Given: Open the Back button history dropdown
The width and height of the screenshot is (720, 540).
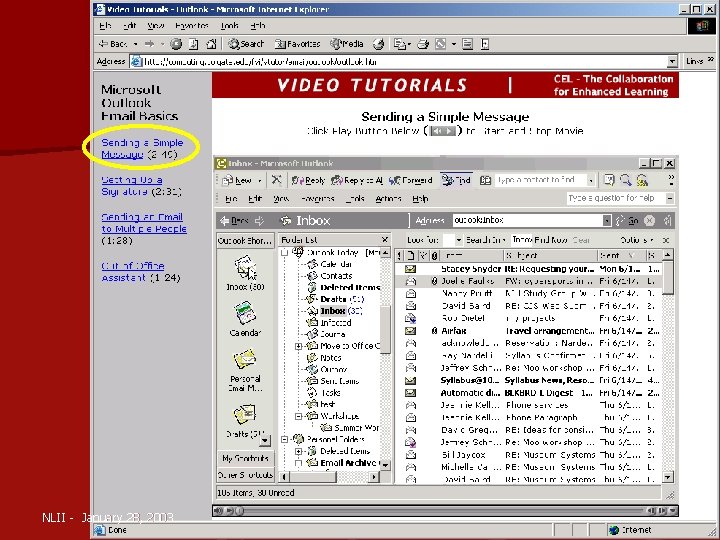Looking at the screenshot, I should point(135,44).
